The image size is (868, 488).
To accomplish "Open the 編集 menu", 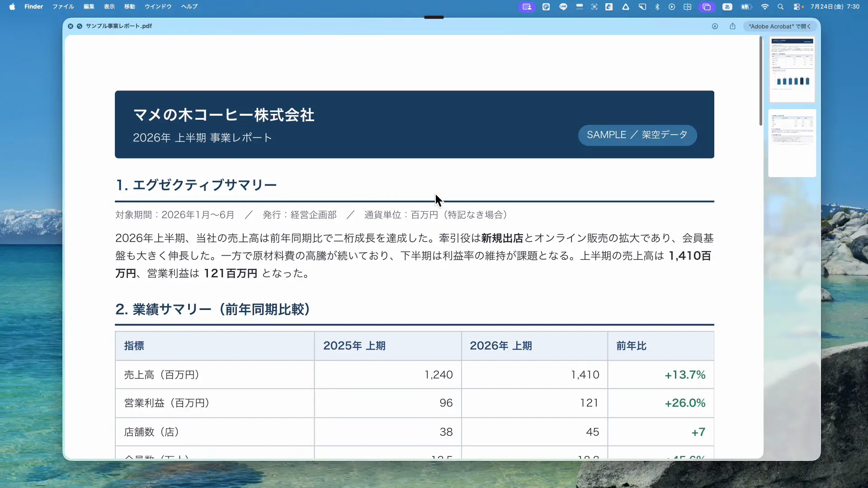I will point(89,7).
